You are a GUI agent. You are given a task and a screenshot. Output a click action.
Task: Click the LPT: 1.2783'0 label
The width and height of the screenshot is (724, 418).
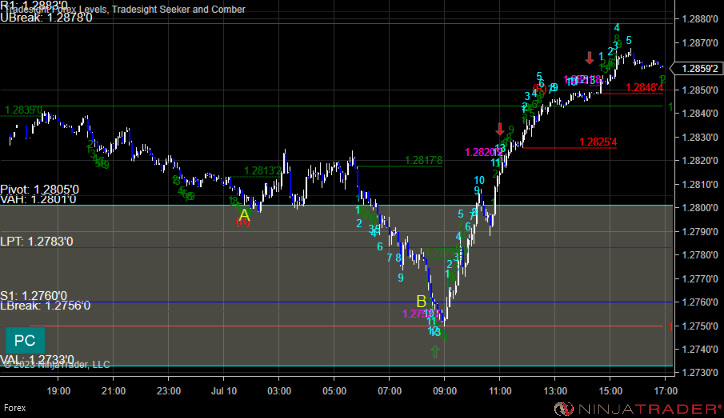[36, 242]
